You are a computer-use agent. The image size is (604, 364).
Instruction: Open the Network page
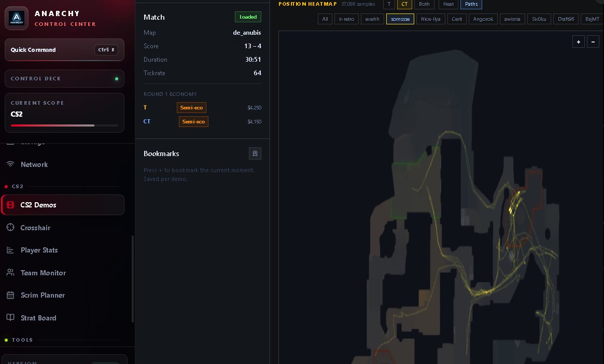point(64,164)
